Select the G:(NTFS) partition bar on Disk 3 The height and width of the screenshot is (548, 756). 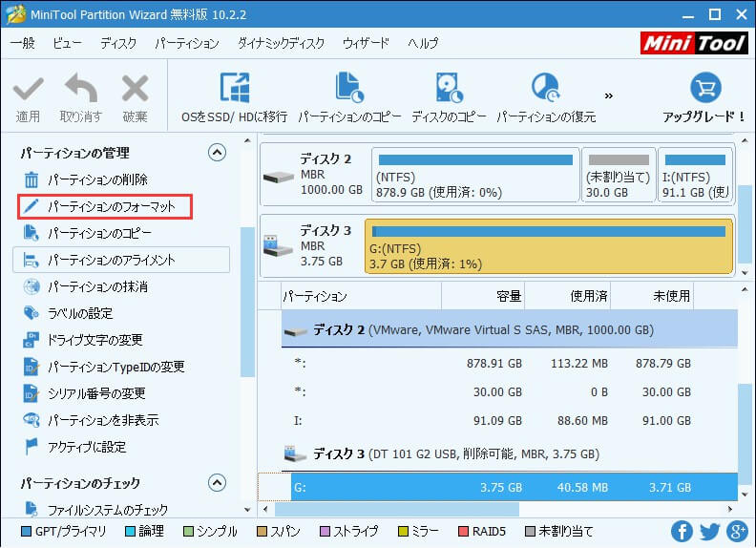[549, 245]
